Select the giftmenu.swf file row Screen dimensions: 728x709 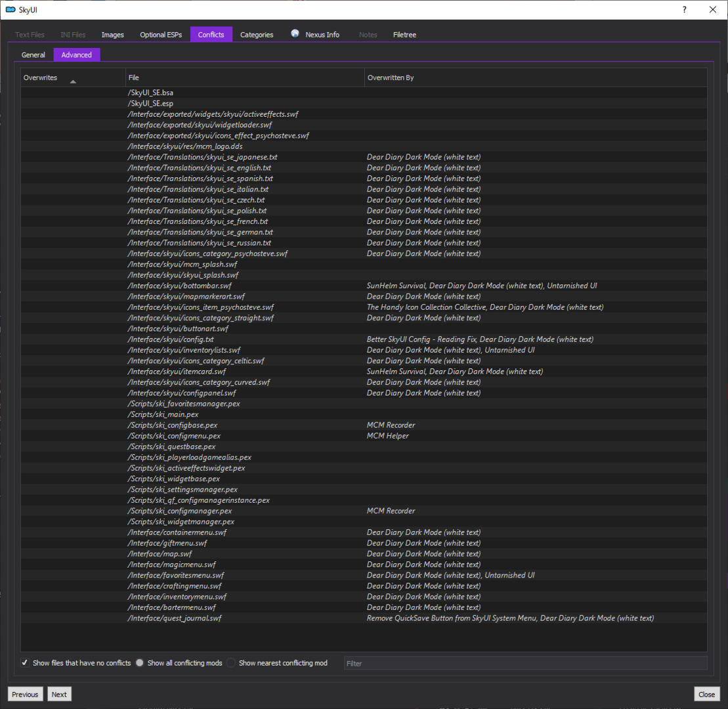(x=364, y=543)
